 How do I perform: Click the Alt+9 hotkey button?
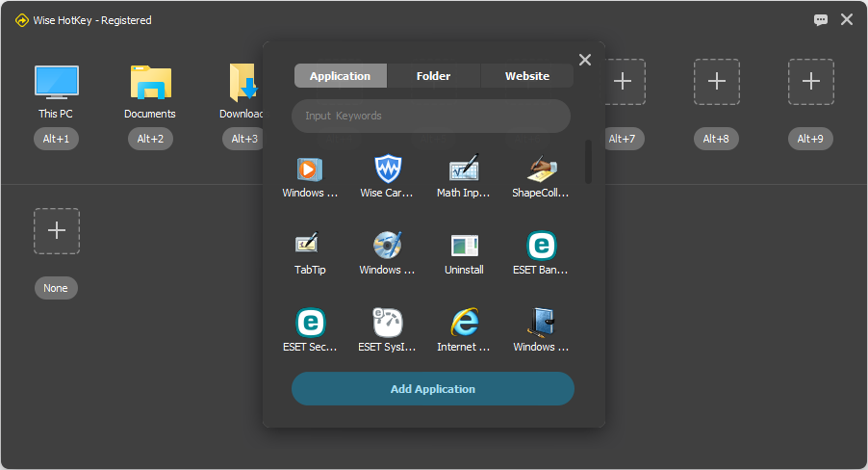coord(810,139)
